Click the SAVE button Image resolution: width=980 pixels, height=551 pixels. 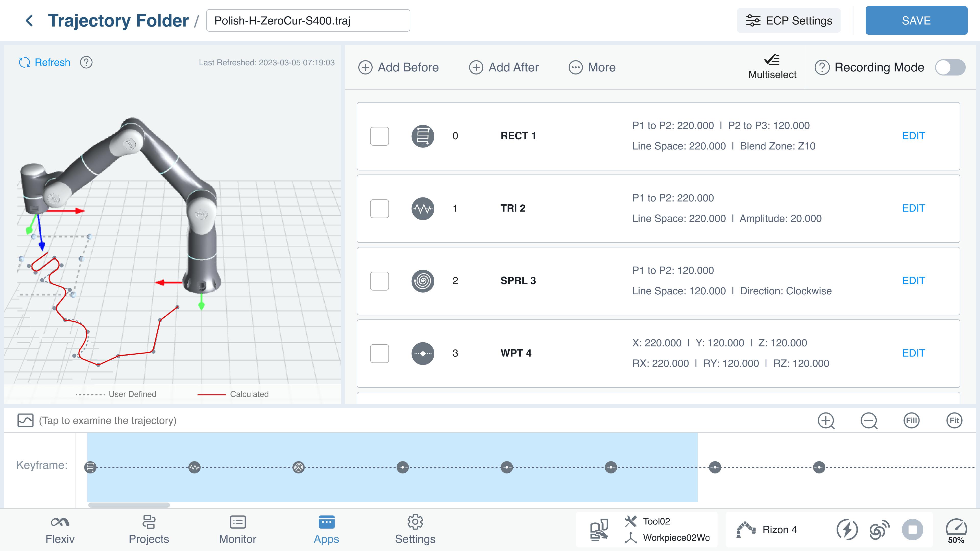pyautogui.click(x=916, y=20)
